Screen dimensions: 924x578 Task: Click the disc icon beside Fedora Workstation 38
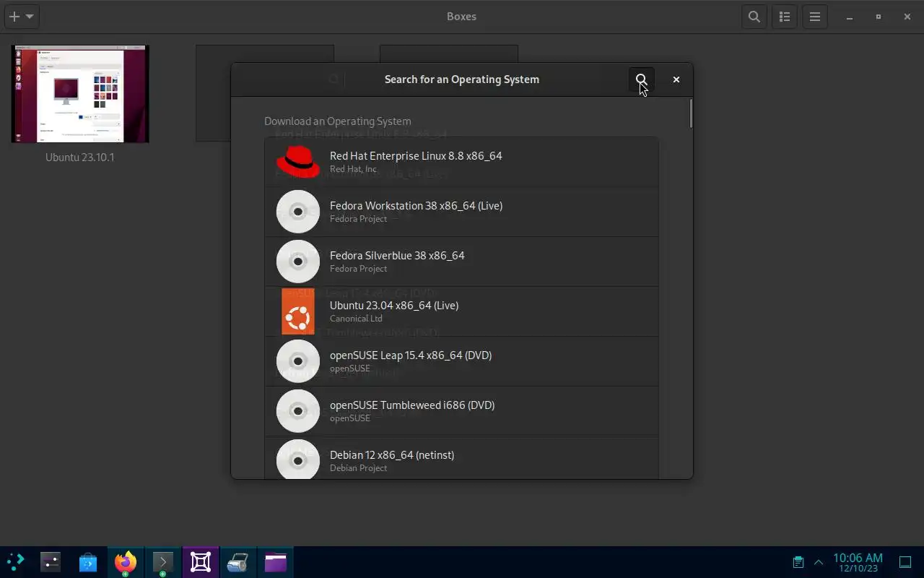click(x=298, y=212)
